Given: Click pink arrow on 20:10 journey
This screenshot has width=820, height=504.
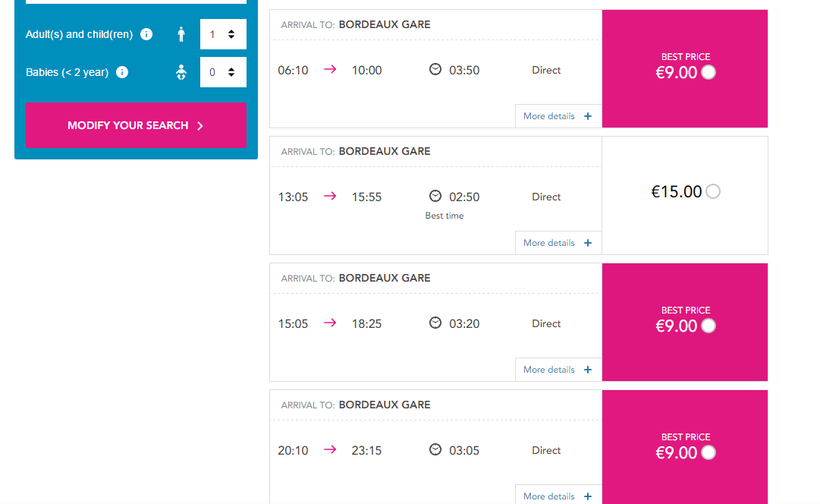Looking at the screenshot, I should click(x=330, y=450).
